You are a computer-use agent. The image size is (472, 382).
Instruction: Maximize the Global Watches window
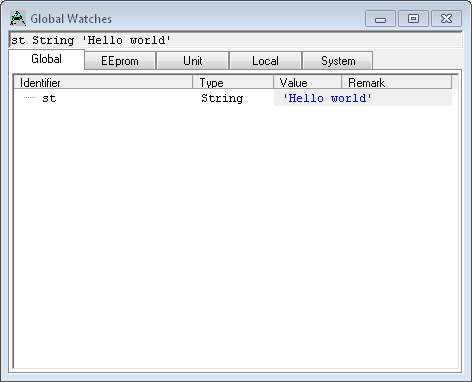[413, 18]
